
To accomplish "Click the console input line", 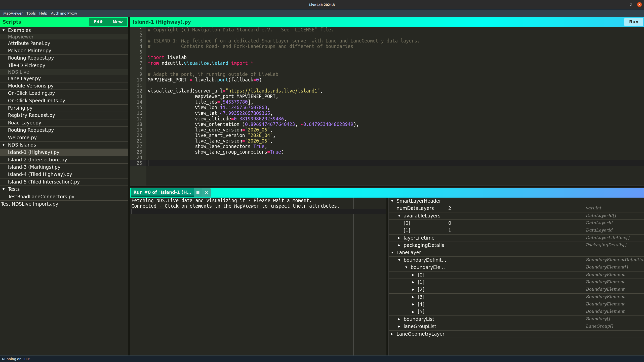I will pyautogui.click(x=258, y=211).
